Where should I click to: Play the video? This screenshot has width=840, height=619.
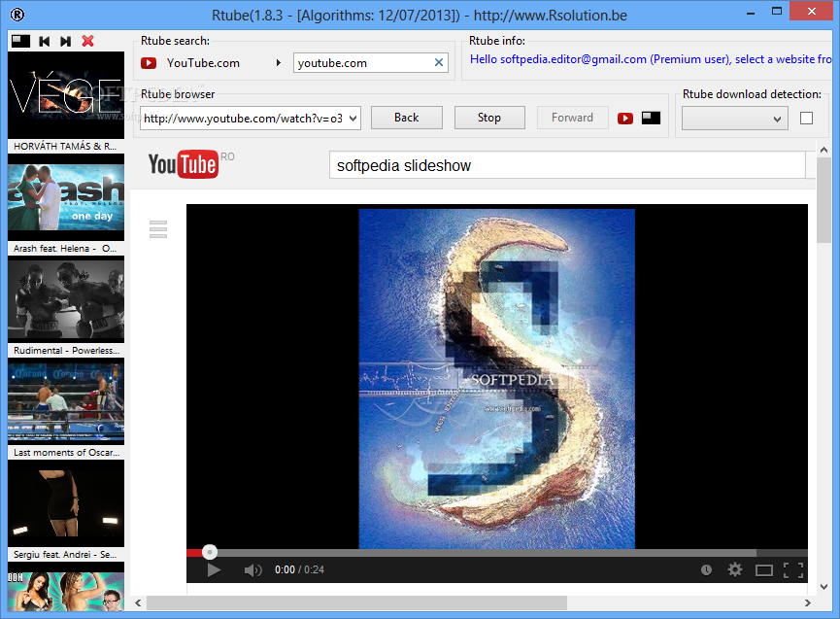pos(214,570)
